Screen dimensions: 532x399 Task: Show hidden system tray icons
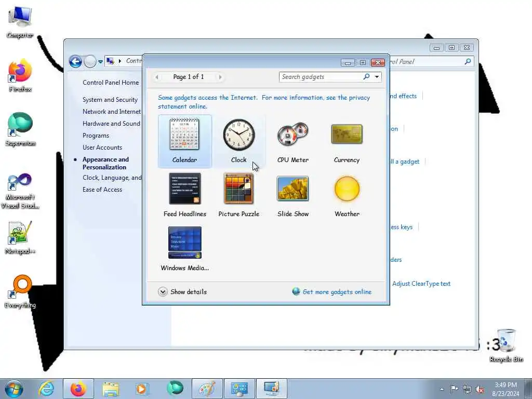(442, 389)
